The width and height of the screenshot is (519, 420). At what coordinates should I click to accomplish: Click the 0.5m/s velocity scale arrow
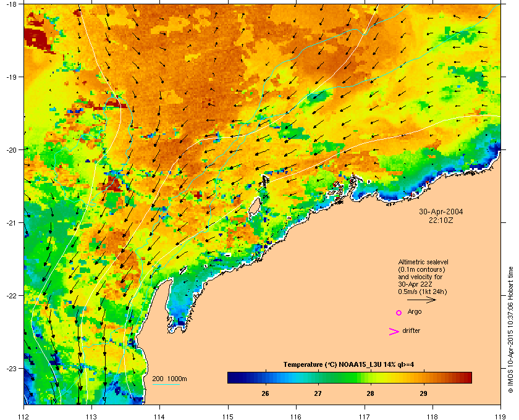tap(421, 300)
